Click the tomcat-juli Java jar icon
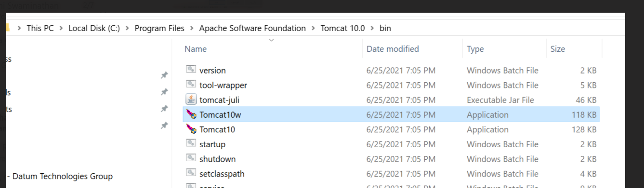The image size is (644, 188). (191, 100)
